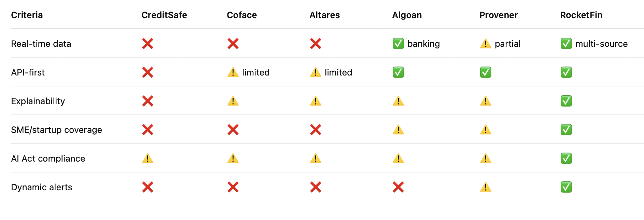
Task: Select the 'Criteria' column header
Action: [x=27, y=15]
